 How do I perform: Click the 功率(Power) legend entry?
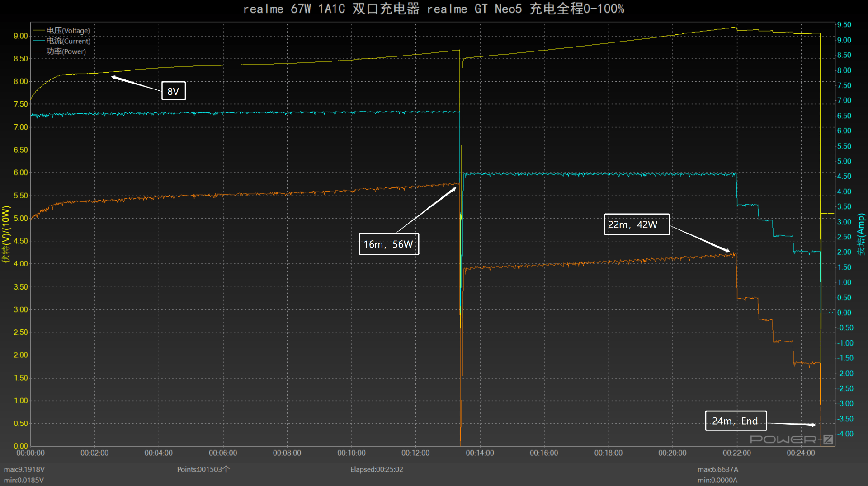59,51
